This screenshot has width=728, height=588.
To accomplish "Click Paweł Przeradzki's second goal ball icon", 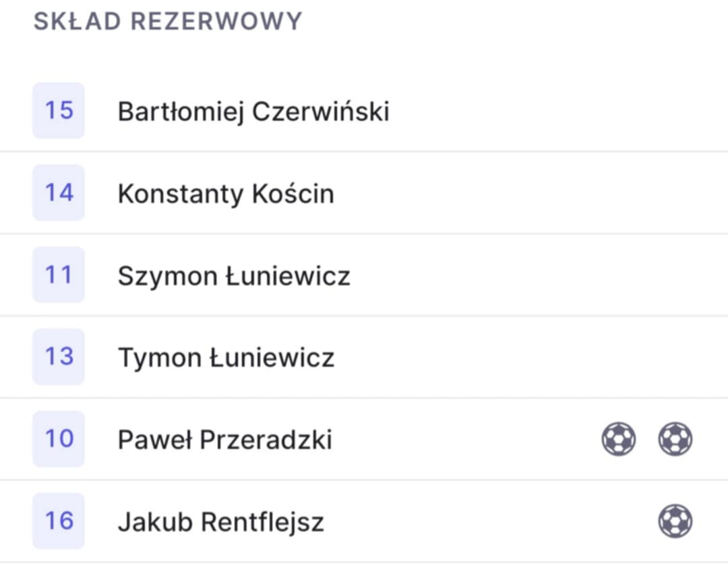I will point(675,439).
